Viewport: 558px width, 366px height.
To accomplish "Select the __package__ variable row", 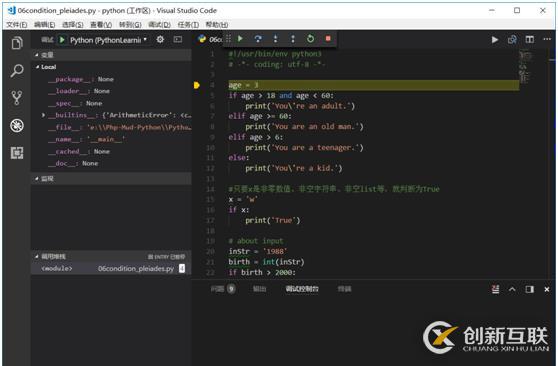I will 111,79.
